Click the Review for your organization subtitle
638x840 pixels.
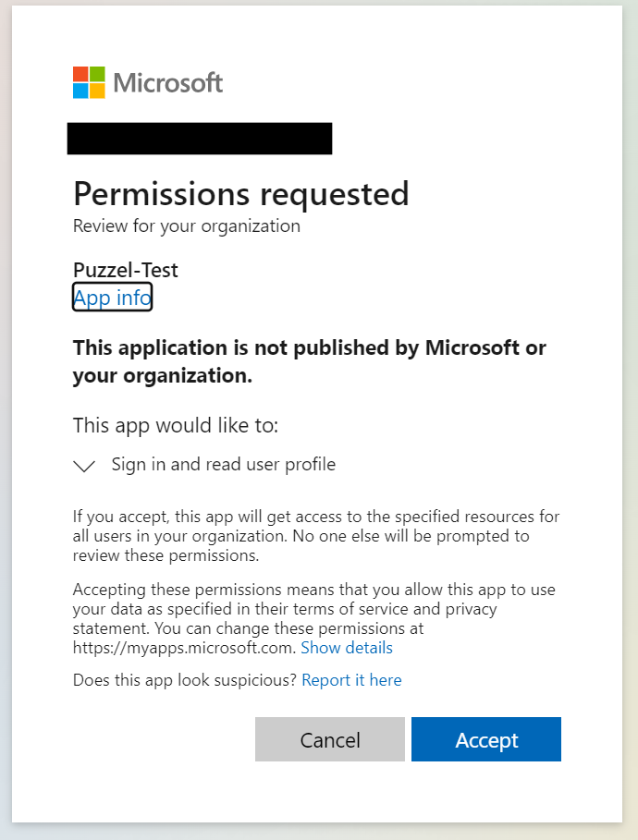pyautogui.click(x=186, y=225)
